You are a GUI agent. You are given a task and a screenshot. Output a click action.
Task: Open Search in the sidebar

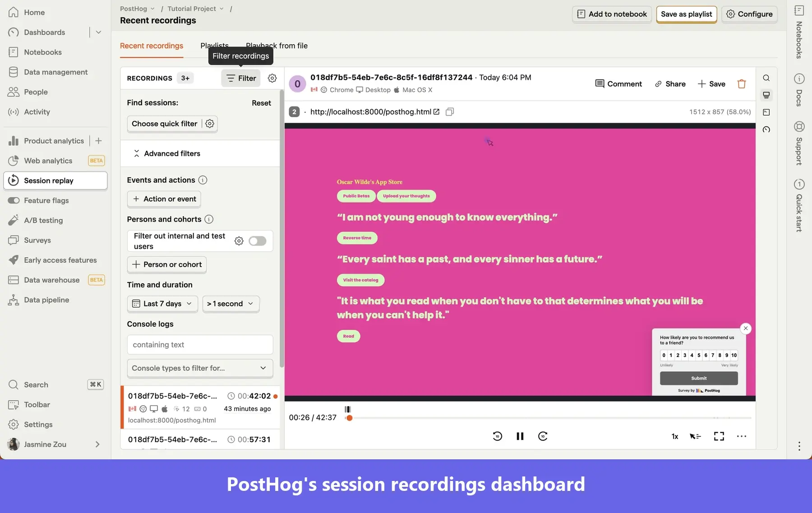point(36,384)
